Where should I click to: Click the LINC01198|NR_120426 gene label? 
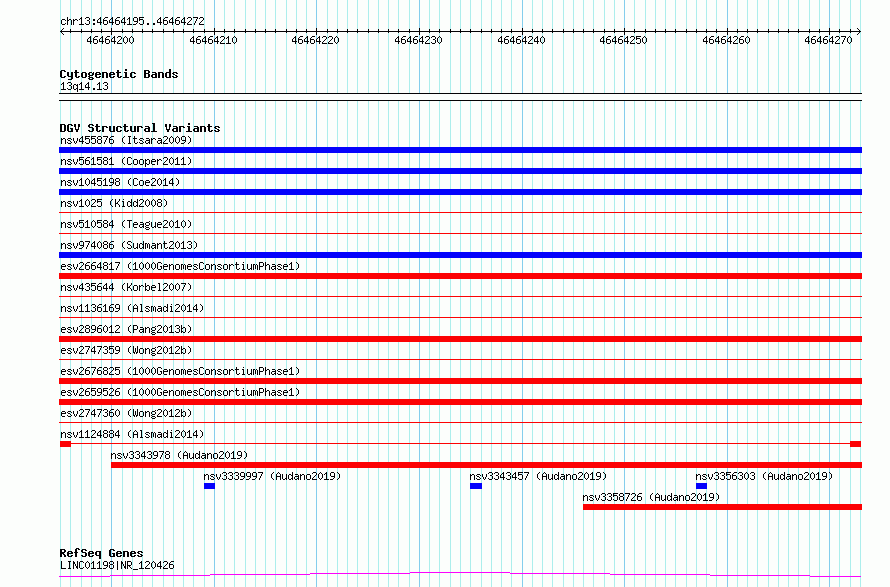tap(117, 565)
